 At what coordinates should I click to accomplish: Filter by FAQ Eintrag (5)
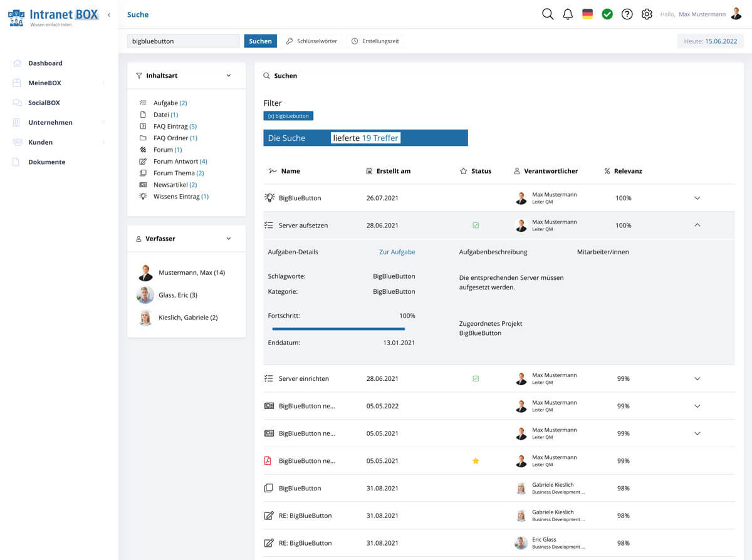coord(175,127)
